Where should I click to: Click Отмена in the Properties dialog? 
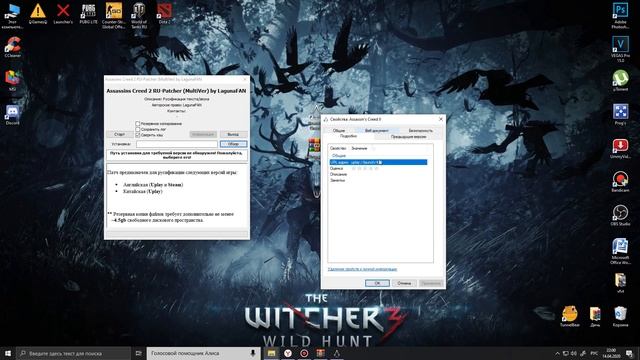point(404,283)
